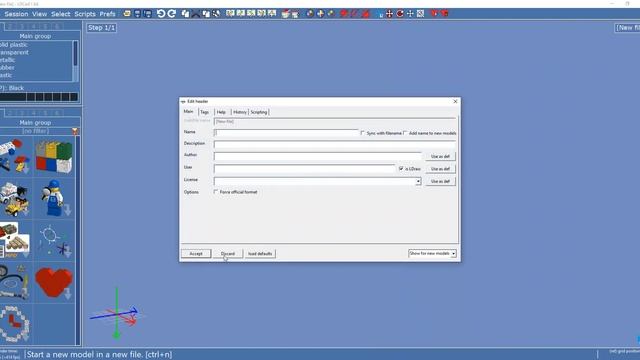The width and height of the screenshot is (640, 360).
Task: Click the rotate red circular arrow toolbar icon
Action: [x=400, y=13]
